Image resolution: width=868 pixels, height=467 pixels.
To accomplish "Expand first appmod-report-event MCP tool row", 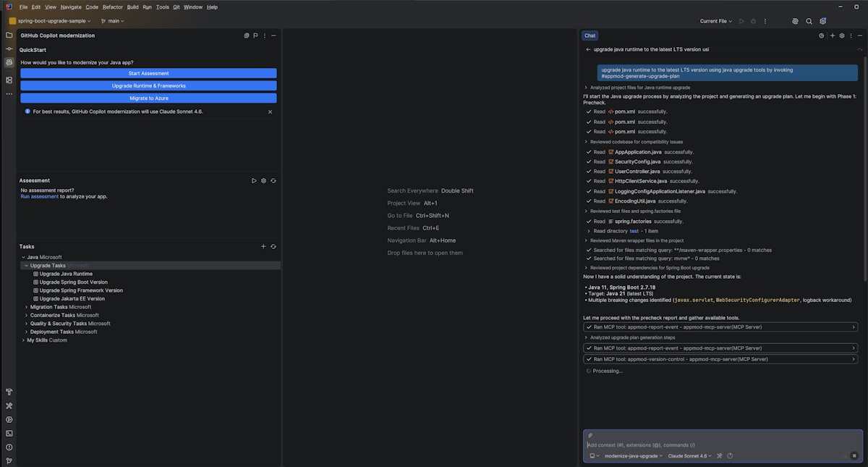I will [720, 327].
